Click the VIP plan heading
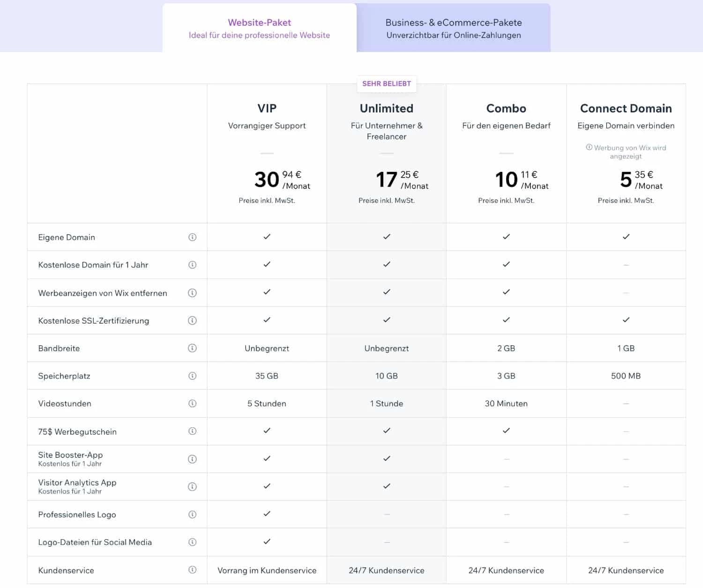 coord(267,108)
